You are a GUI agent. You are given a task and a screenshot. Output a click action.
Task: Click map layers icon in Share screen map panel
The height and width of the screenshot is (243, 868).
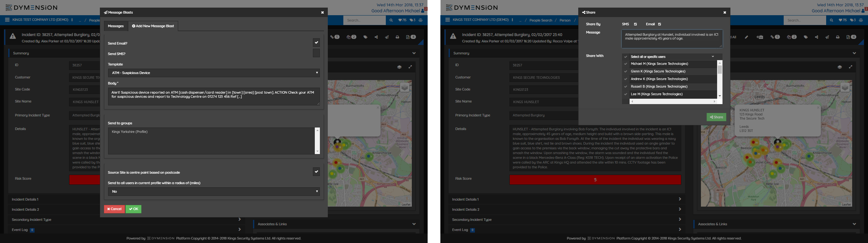840,67
